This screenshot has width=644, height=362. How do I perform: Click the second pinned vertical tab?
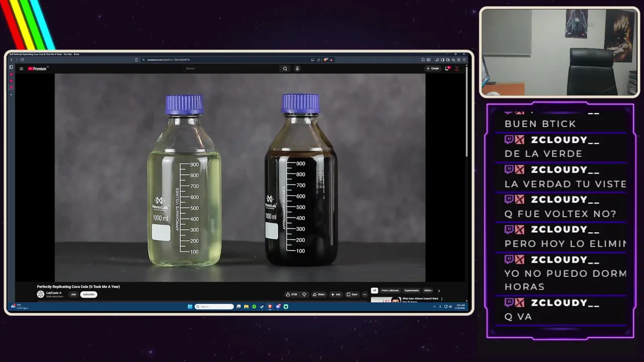pyautogui.click(x=11, y=81)
